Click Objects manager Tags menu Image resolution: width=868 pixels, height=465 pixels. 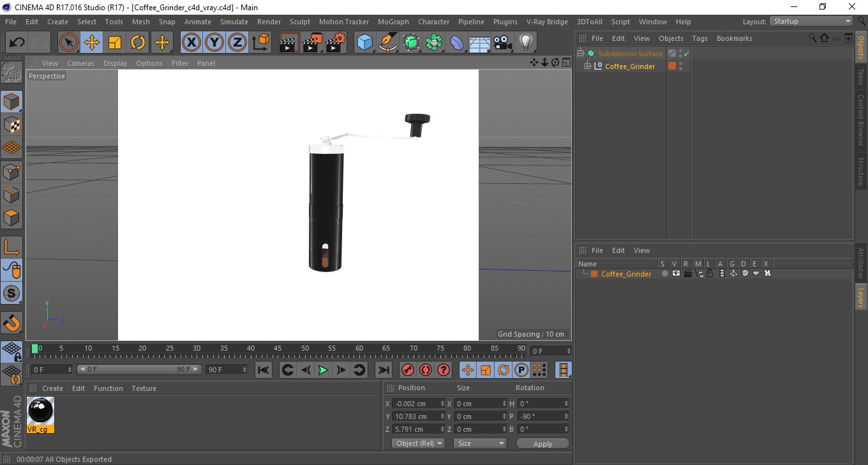pyautogui.click(x=700, y=38)
